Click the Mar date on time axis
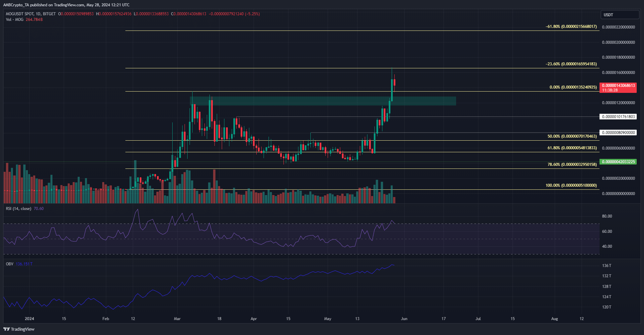Screen dimensions: 644x335 [x=177, y=319]
